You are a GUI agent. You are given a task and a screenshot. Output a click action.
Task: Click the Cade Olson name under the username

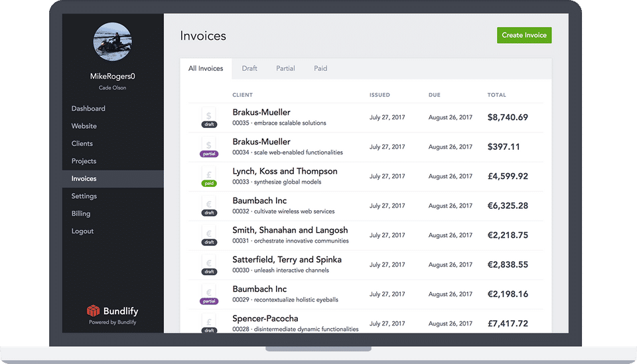(x=113, y=88)
